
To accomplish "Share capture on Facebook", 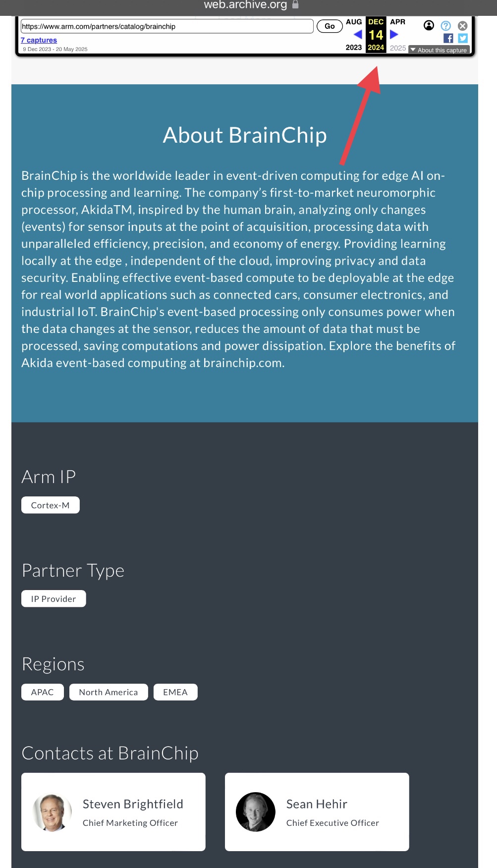I will tap(448, 38).
